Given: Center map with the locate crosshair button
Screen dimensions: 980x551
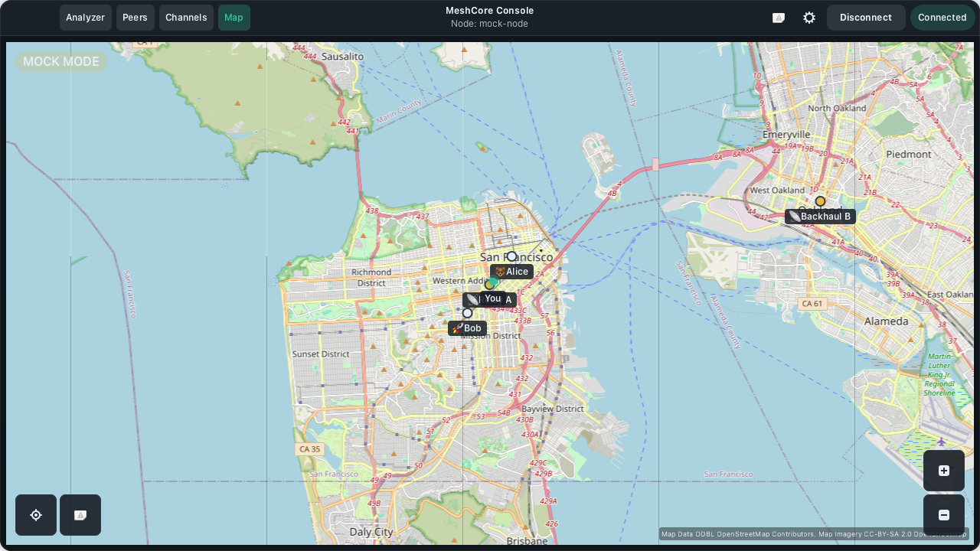Looking at the screenshot, I should click(36, 515).
